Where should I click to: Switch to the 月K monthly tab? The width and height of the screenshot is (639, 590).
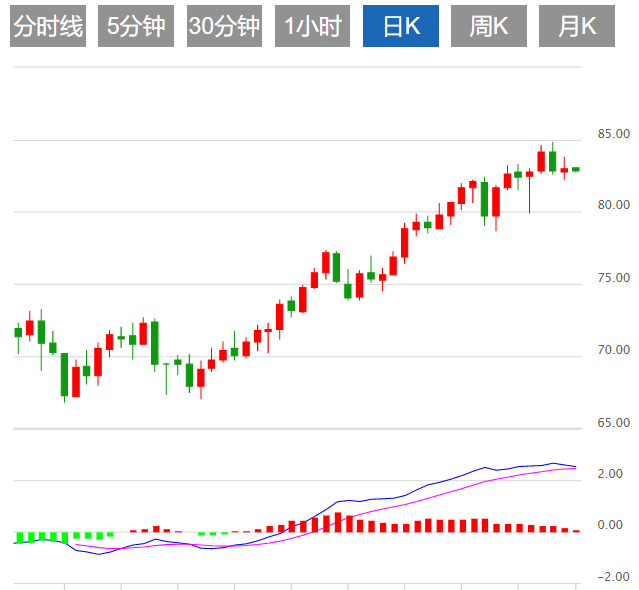tap(577, 26)
